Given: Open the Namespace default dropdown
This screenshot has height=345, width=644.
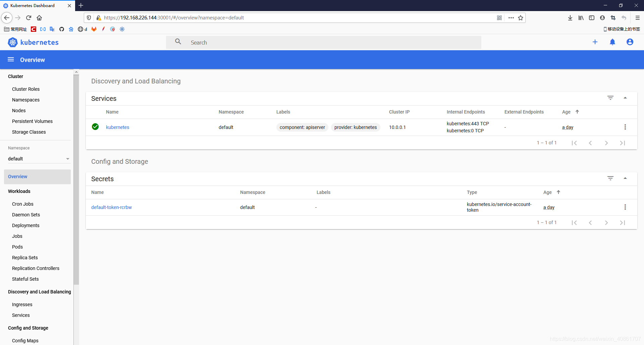Looking at the screenshot, I should (39, 159).
